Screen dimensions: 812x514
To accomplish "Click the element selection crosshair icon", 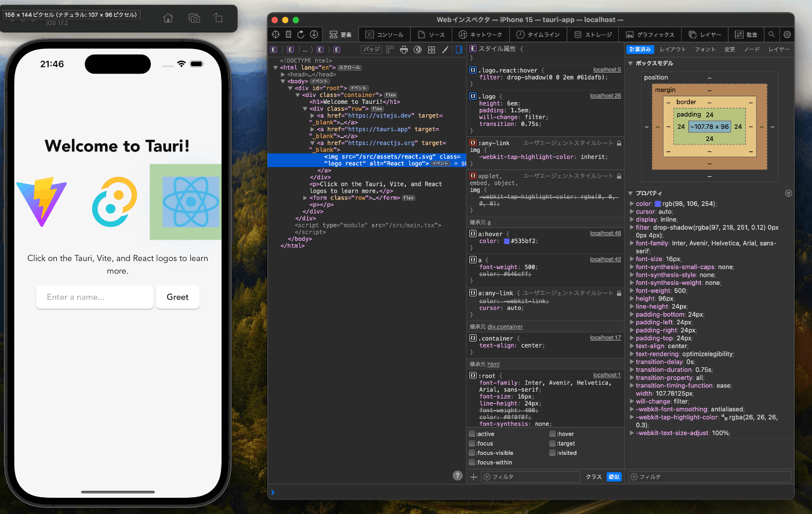I will (x=275, y=35).
